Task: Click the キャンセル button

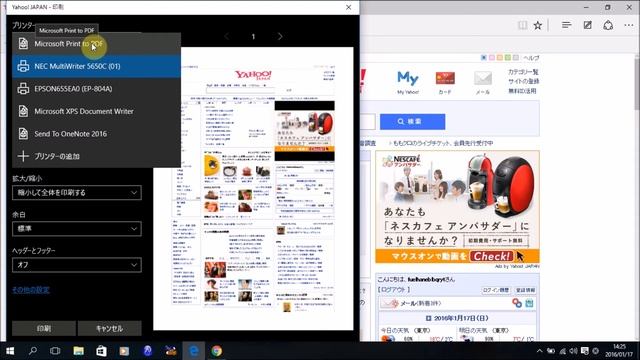Action: (109, 328)
